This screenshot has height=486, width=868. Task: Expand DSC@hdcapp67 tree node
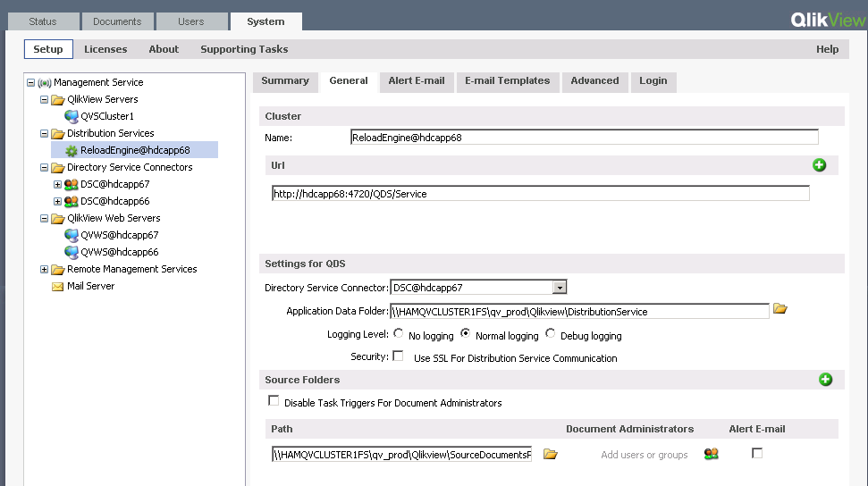click(58, 185)
